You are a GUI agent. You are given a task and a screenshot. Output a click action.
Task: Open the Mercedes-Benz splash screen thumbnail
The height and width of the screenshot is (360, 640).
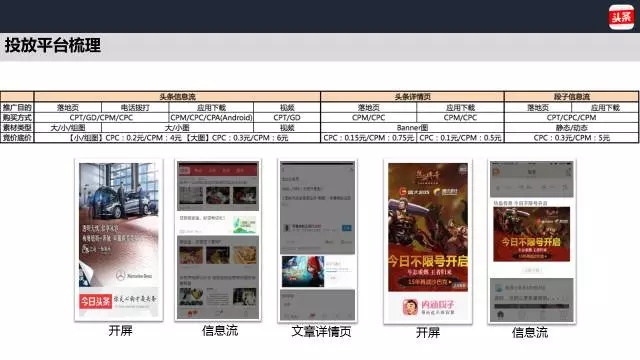(119, 240)
